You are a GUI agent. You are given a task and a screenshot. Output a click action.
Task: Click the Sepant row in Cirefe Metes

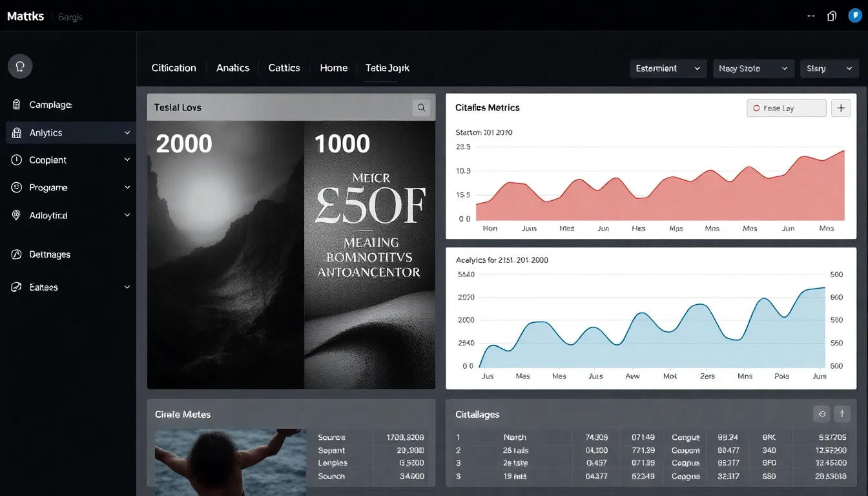pos(371,450)
